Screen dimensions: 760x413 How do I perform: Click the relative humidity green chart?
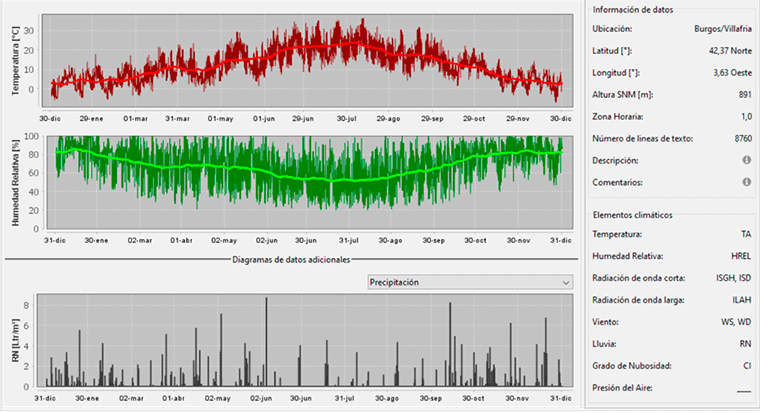[305, 180]
